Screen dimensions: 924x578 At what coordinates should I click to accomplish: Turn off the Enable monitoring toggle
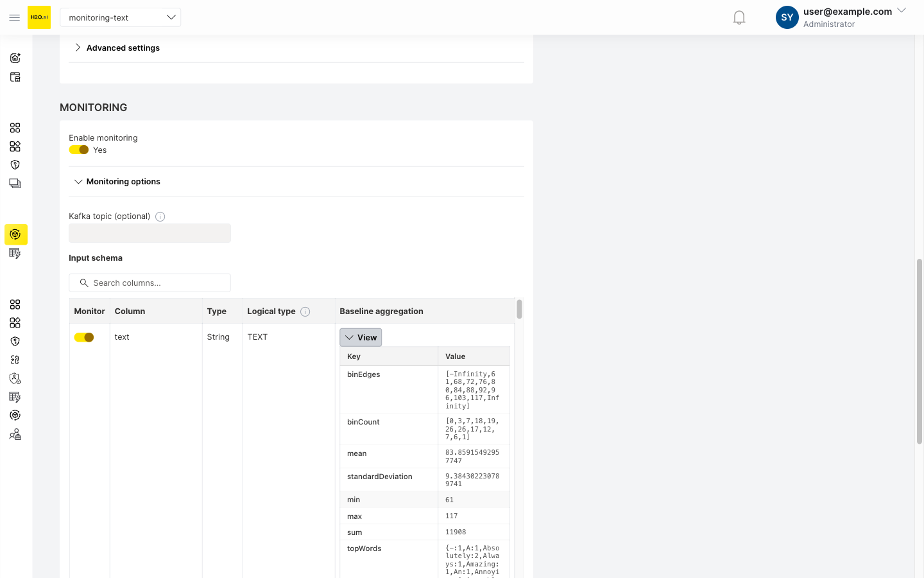[x=79, y=150]
